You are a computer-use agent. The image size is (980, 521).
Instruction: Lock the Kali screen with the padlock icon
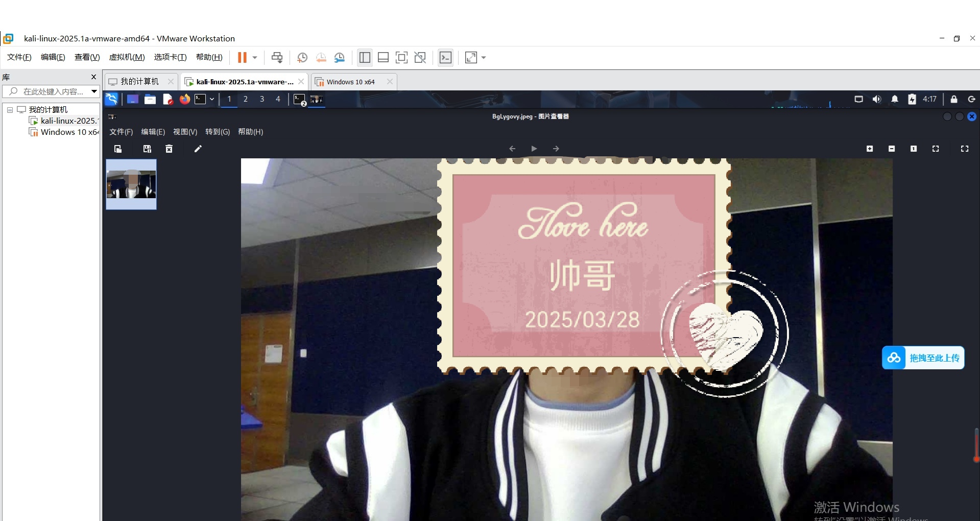tap(954, 99)
